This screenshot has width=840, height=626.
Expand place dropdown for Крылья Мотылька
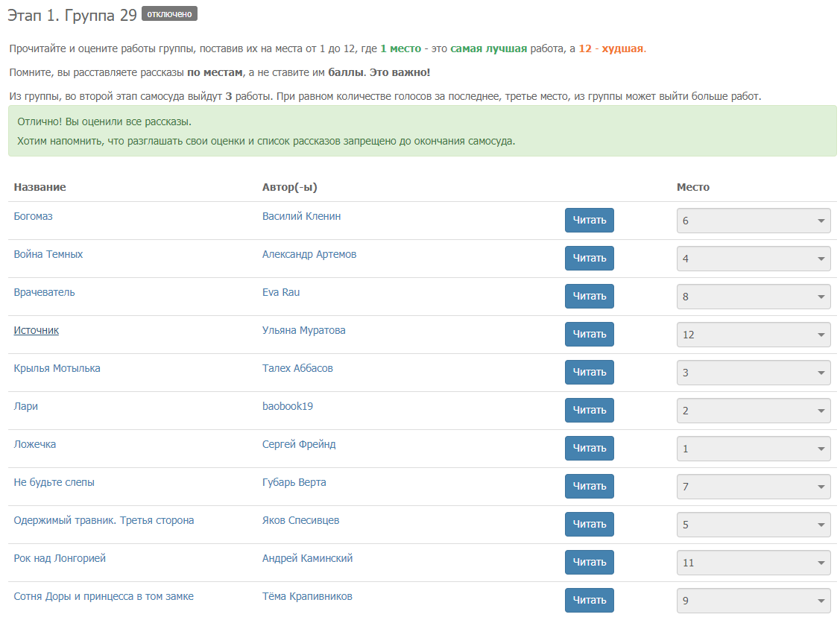point(753,373)
